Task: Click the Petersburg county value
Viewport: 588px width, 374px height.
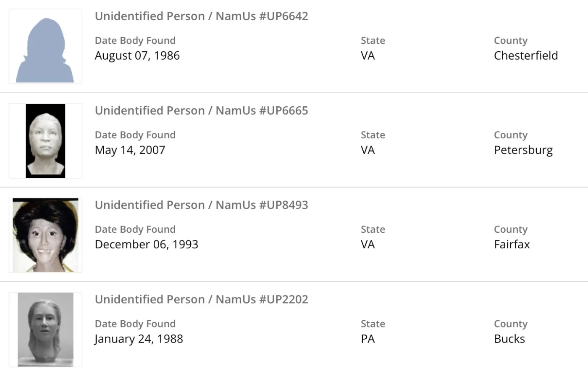Action: pos(523,150)
